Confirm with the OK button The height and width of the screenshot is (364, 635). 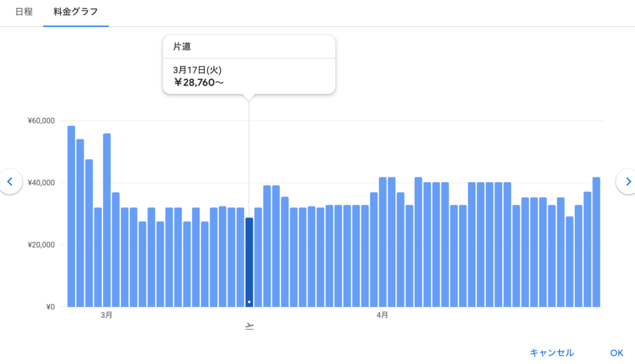616,352
